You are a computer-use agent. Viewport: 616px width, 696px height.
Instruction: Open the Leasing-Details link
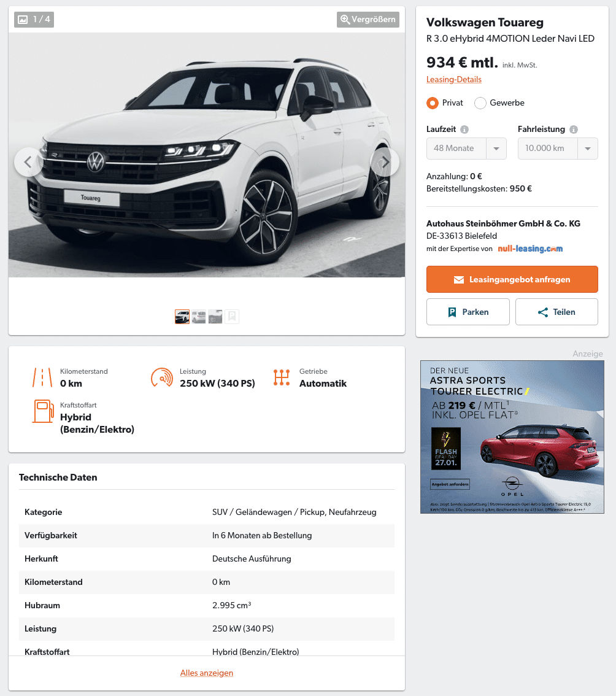tap(454, 79)
